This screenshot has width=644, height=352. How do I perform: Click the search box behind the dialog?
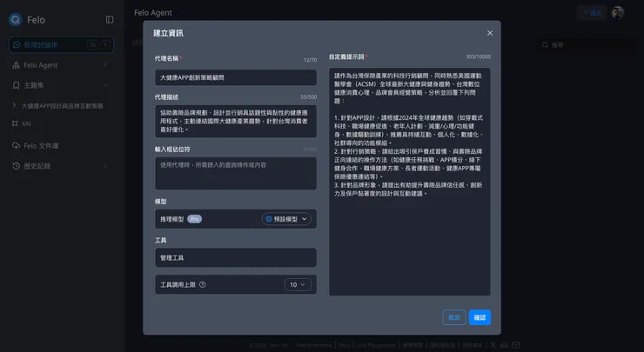point(587,44)
